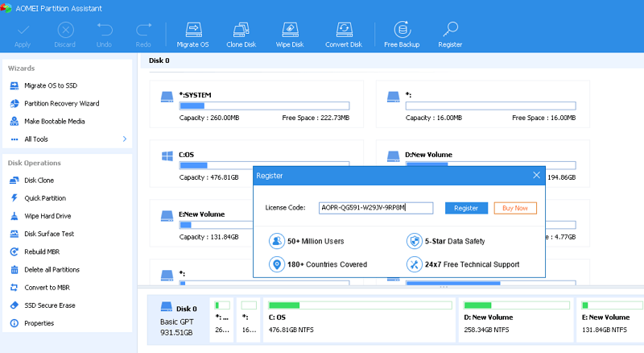Viewport: 644px width, 353px height.
Task: Click the 180+ Countries Covered icon
Action: point(277,264)
